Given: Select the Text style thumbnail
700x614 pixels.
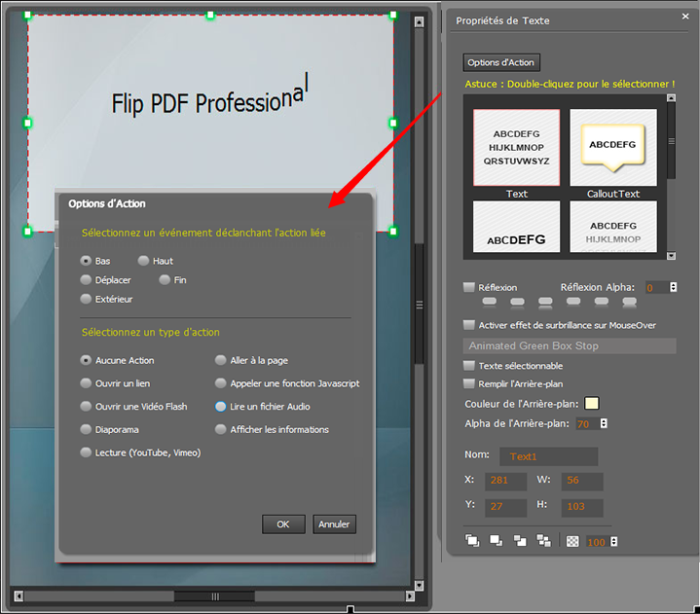Looking at the screenshot, I should click(x=517, y=148).
